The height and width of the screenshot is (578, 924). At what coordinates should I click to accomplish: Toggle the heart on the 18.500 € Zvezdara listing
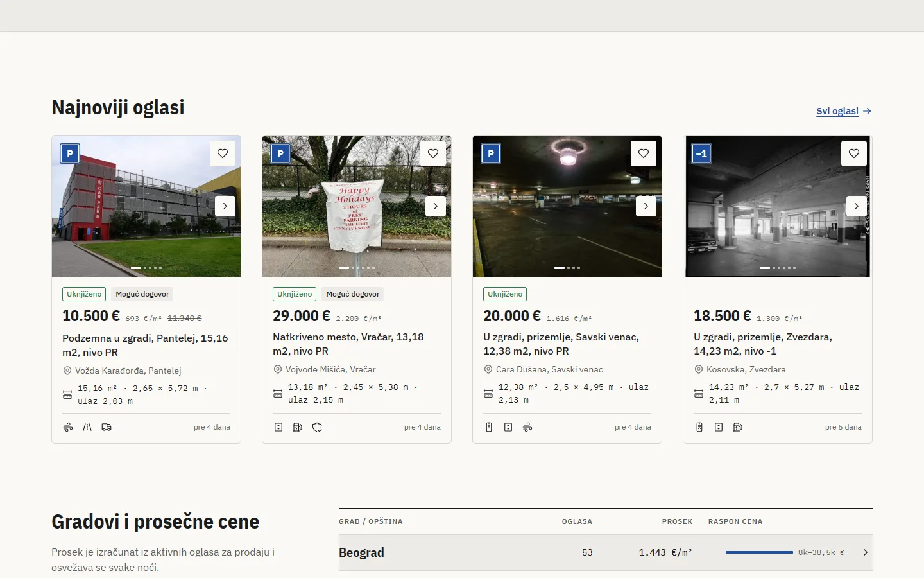tap(854, 153)
